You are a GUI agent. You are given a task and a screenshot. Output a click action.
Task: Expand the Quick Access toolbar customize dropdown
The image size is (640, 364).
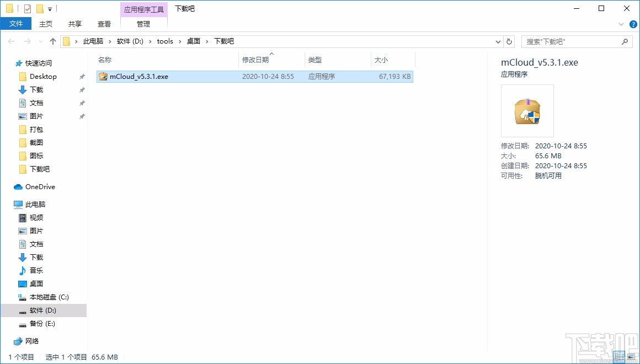[49, 9]
